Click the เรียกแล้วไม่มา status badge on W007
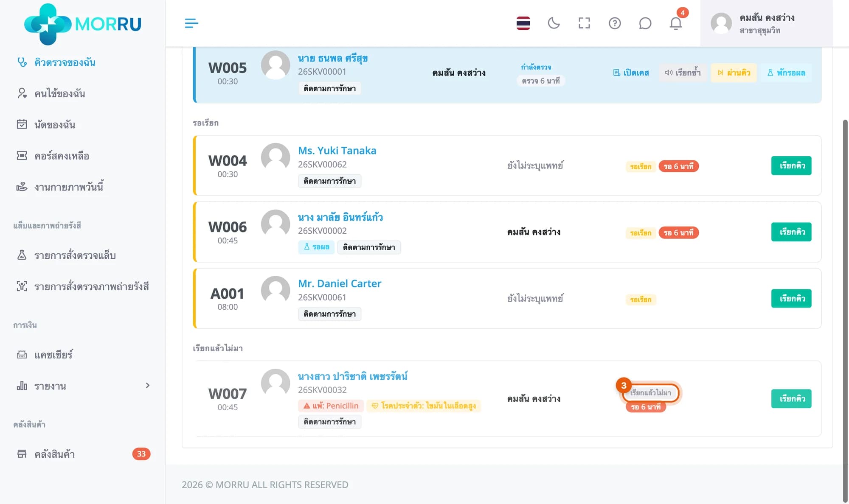 (650, 393)
